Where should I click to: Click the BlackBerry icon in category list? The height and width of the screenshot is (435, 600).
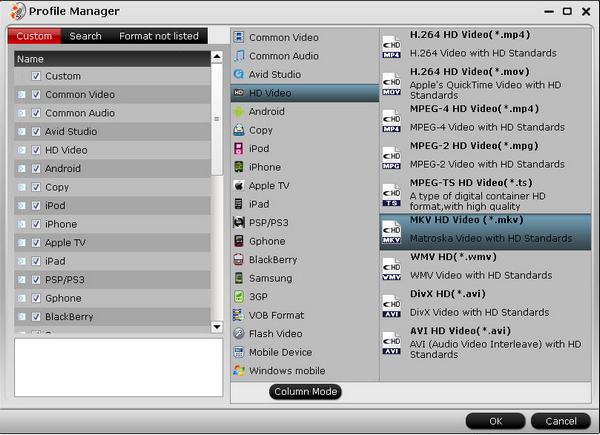click(x=239, y=259)
